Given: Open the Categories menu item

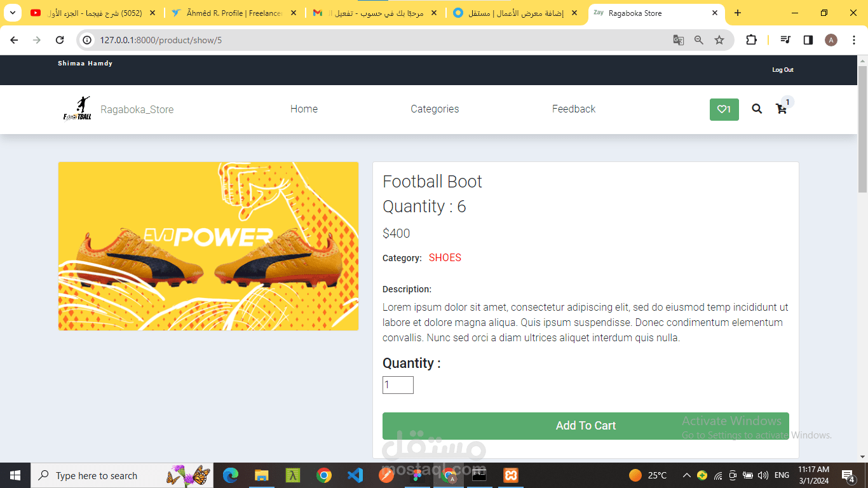Looking at the screenshot, I should 435,109.
